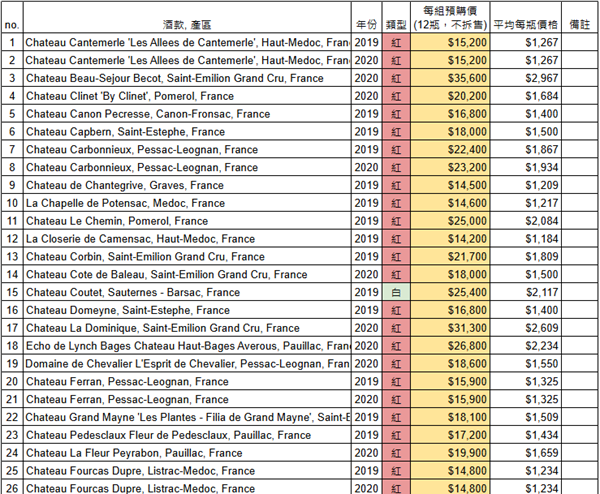Select the $26,800 price cell
Screen dimensions: 600x494
(450, 346)
